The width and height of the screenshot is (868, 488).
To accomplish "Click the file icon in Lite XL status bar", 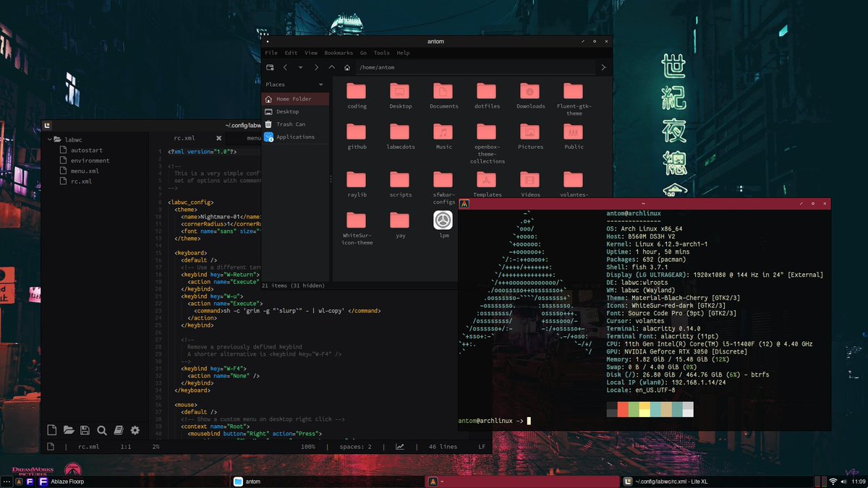I will click(51, 447).
